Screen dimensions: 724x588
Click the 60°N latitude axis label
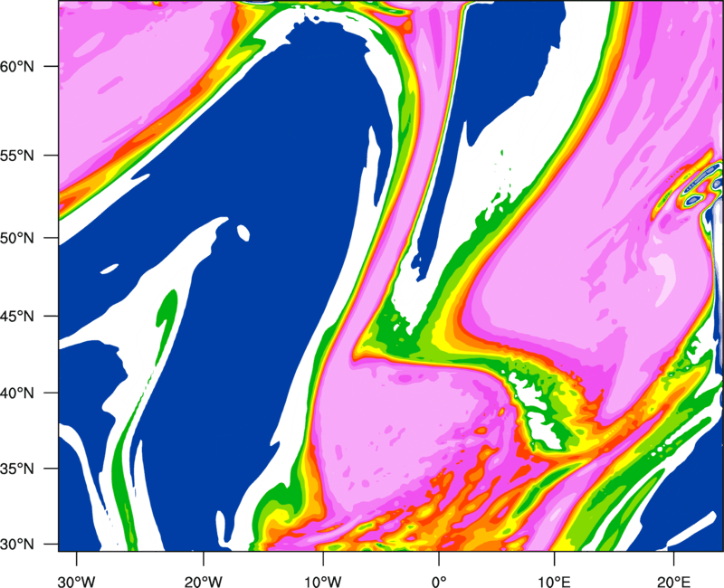pyautogui.click(x=17, y=66)
